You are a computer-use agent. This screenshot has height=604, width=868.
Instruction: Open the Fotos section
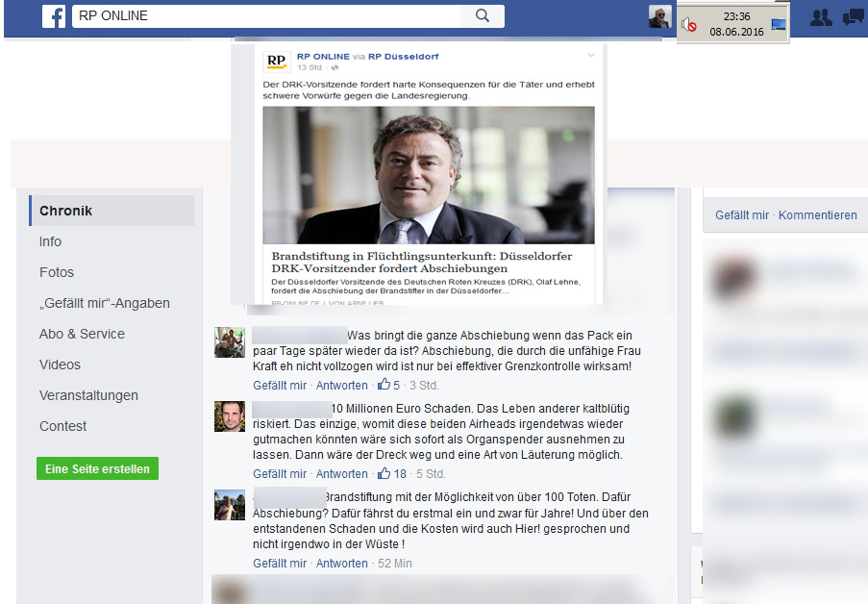[x=57, y=272]
